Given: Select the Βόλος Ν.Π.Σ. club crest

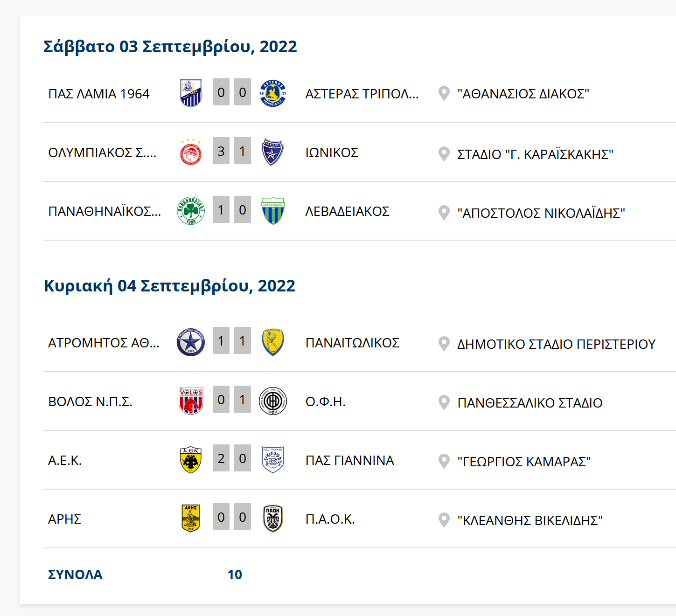Looking at the screenshot, I should click(191, 401).
